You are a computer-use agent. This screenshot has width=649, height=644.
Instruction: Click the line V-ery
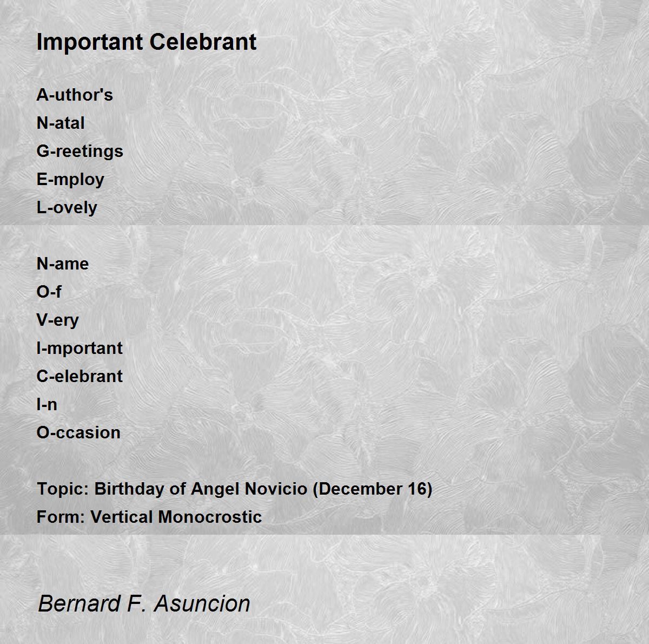point(57,320)
